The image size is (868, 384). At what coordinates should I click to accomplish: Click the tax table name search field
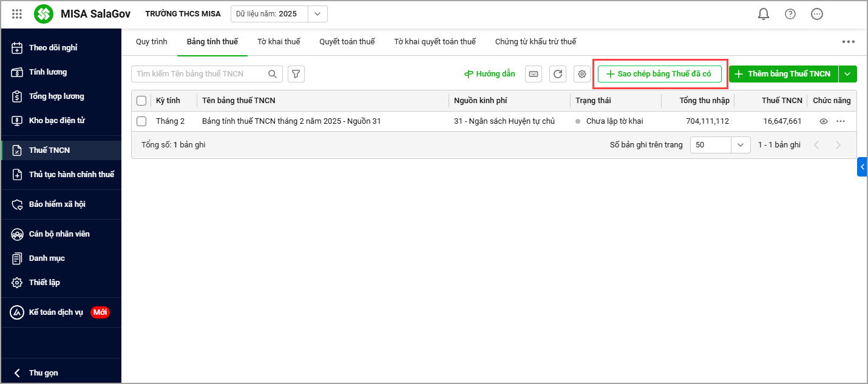(x=200, y=74)
